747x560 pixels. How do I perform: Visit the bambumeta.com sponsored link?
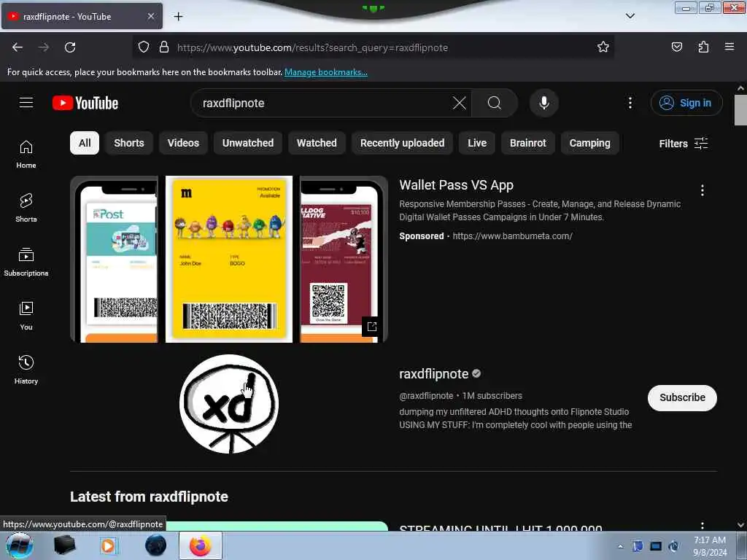tap(512, 236)
